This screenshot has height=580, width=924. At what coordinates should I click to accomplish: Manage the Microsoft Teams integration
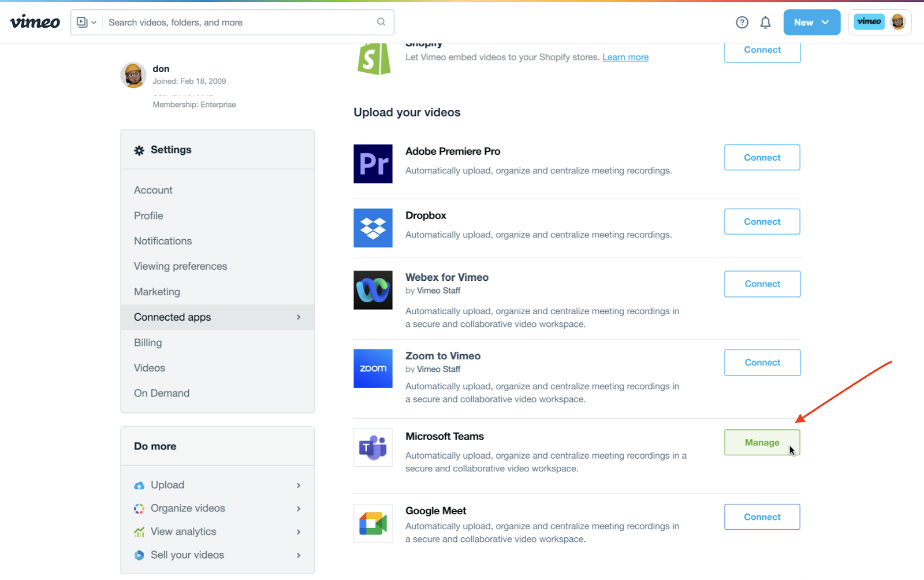[762, 443]
